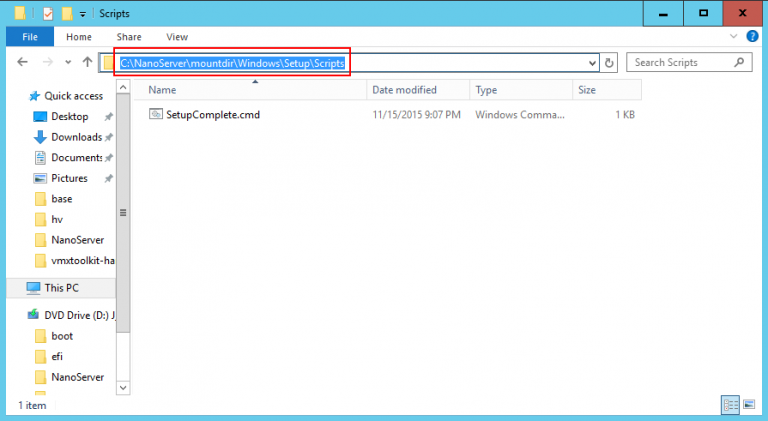768x421 pixels.
Task: Open the recent locations dropdown
Action: [68, 62]
